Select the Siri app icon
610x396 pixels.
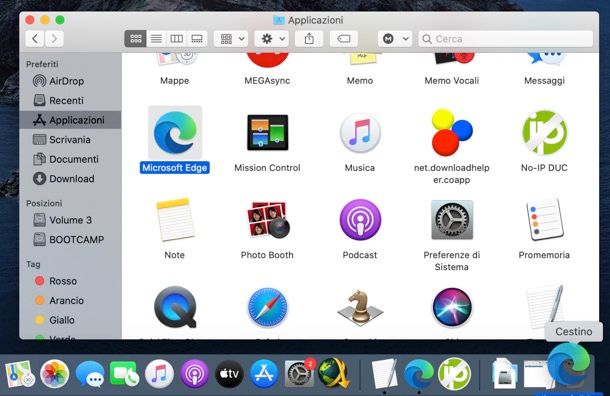pos(452,307)
